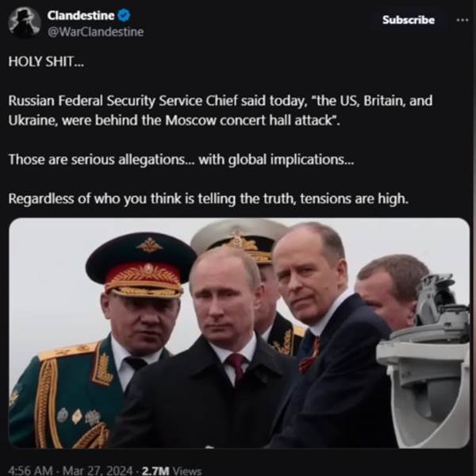The height and width of the screenshot is (476, 476).
Task: Click the red-banded military cap in photo
Action: (141, 265)
